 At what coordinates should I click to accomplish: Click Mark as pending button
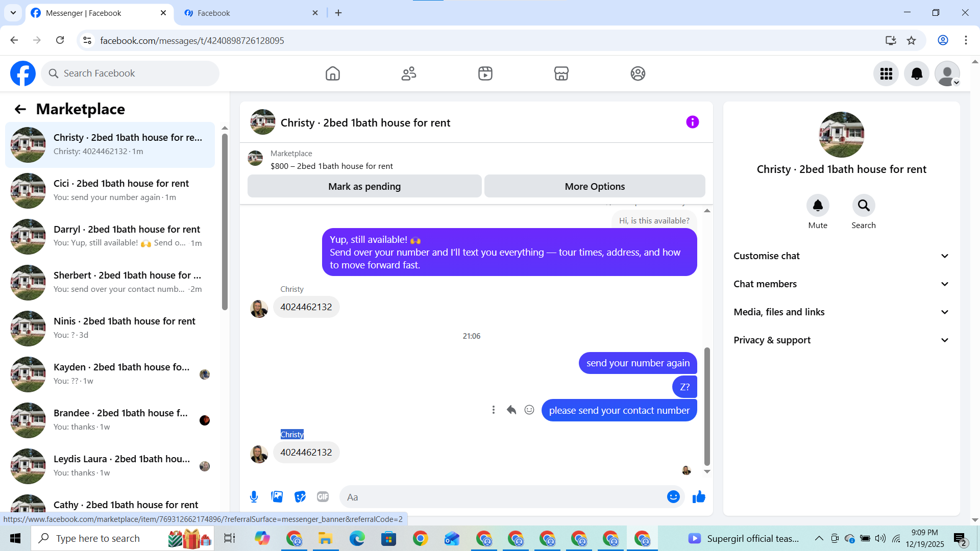[364, 186]
